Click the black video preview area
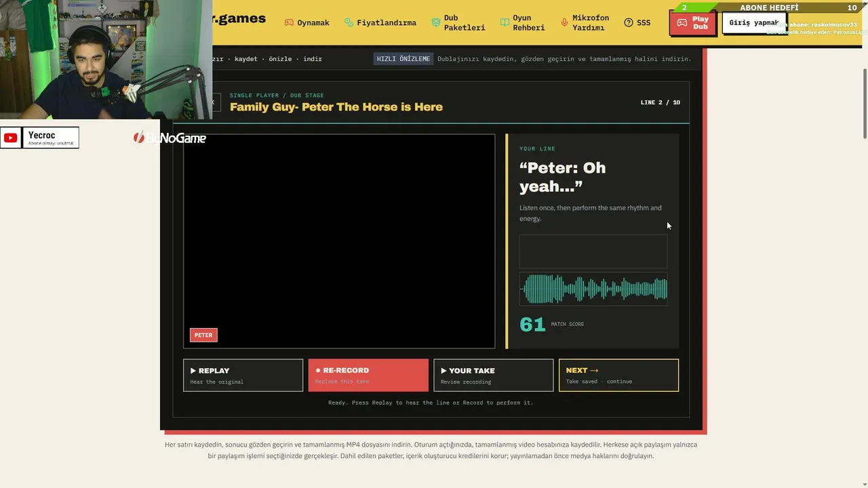Screen dimensions: 868x488 339,241
